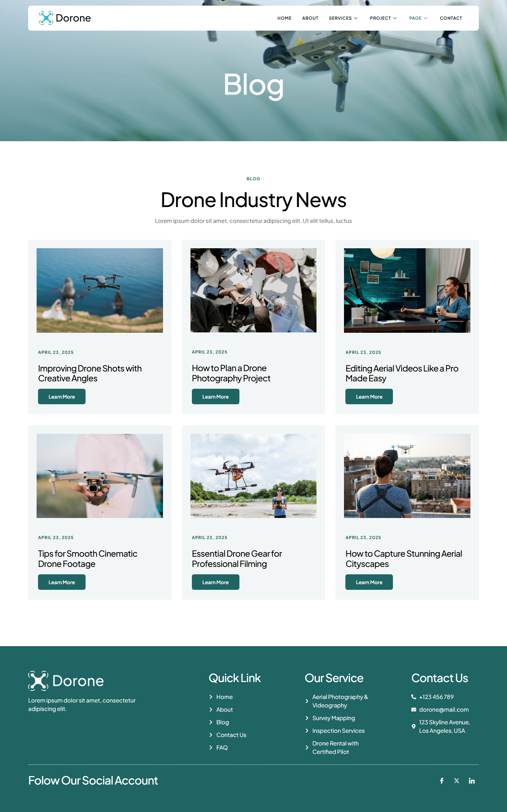Click the Dorone logo in header

tap(65, 18)
